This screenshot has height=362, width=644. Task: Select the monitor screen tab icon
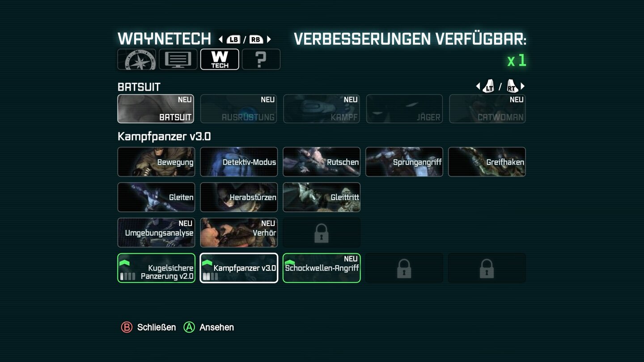coord(178,59)
